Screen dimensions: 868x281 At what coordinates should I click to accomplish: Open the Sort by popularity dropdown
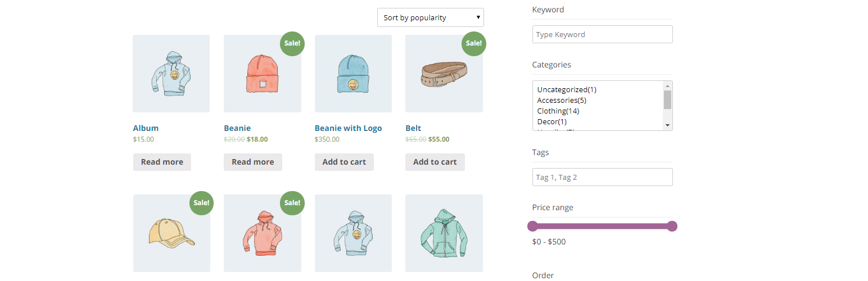430,17
